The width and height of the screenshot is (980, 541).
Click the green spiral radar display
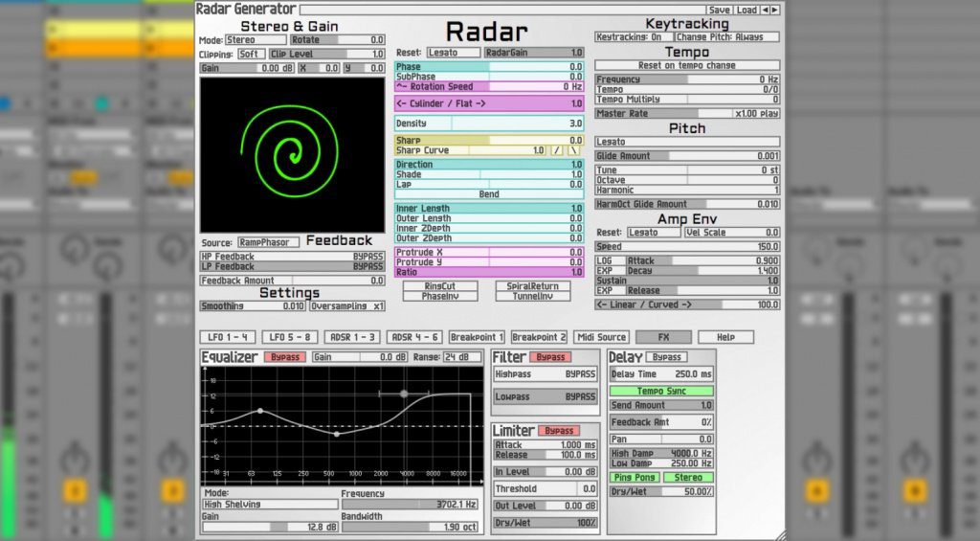point(292,154)
